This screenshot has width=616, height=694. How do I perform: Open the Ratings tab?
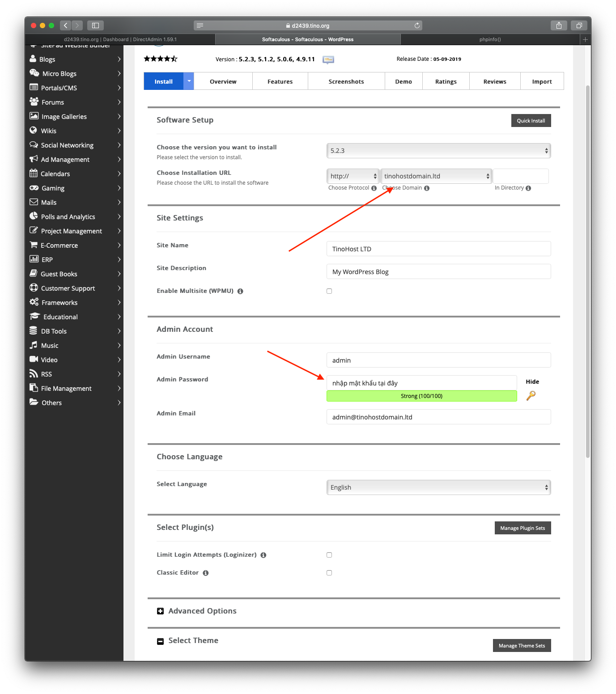(446, 81)
